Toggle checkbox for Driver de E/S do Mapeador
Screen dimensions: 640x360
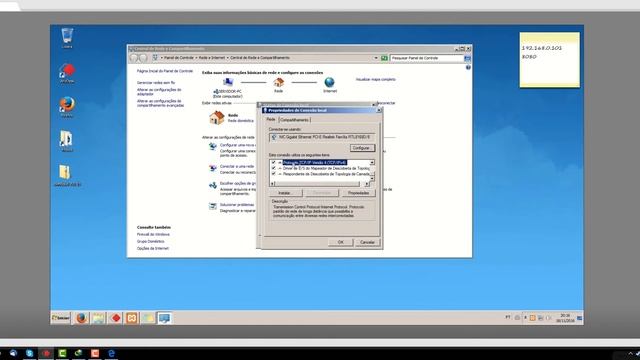(x=273, y=168)
